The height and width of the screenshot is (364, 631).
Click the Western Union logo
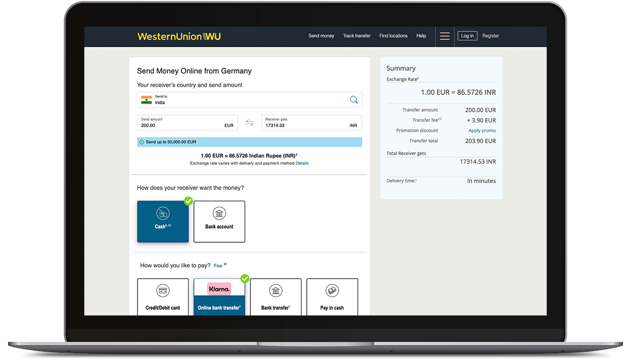pyautogui.click(x=179, y=37)
